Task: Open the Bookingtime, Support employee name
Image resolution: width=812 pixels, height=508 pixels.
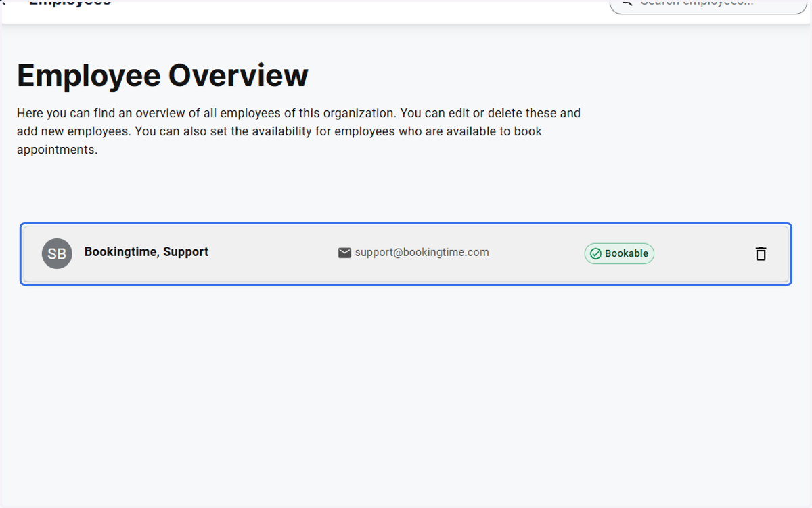Action: click(146, 252)
